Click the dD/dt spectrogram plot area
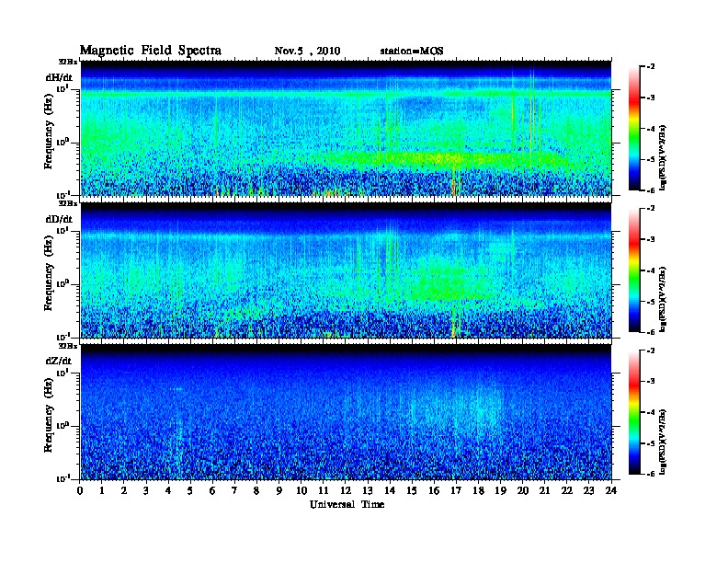 click(x=346, y=270)
